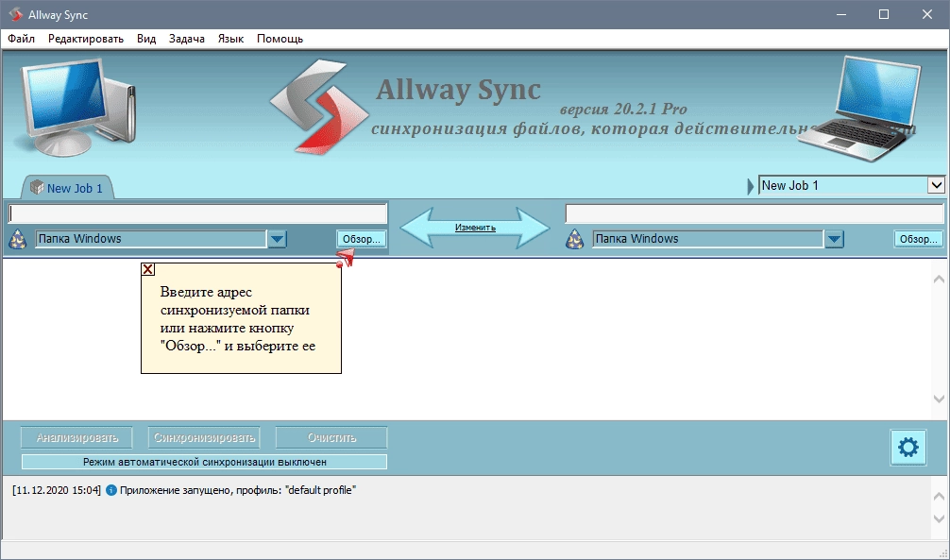Image resolution: width=950 pixels, height=560 pixels.
Task: Open the Задача menu
Action: [x=187, y=39]
